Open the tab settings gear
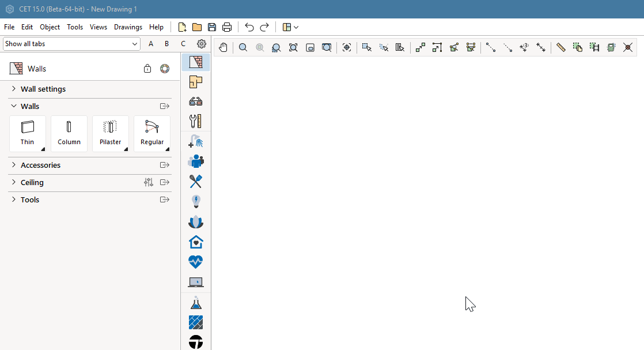The height and width of the screenshot is (350, 644). pos(201,44)
